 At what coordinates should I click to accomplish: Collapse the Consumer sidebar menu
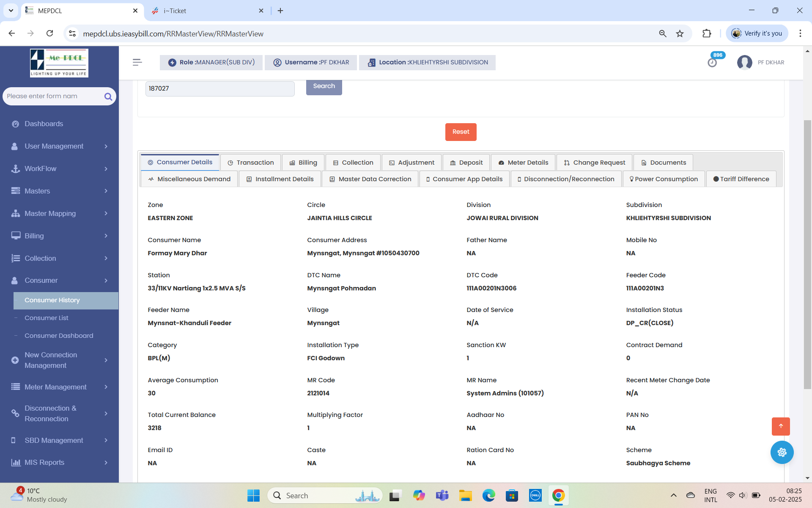(59, 281)
